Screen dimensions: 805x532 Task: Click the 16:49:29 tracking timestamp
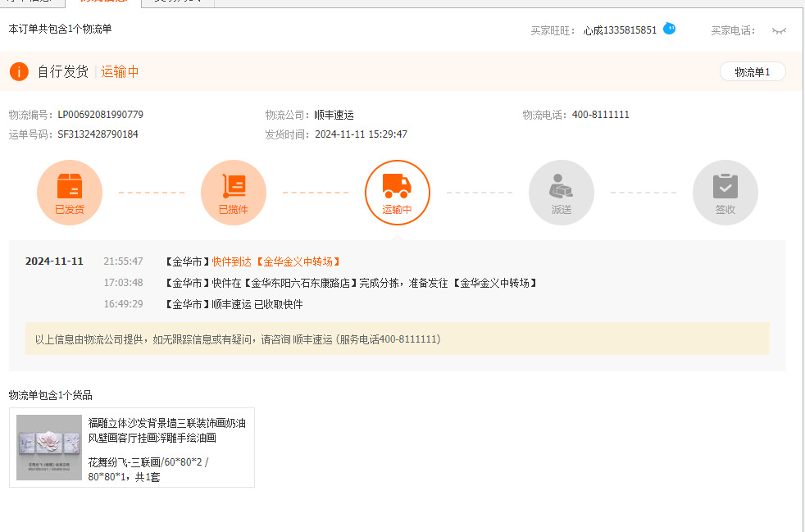point(123,304)
